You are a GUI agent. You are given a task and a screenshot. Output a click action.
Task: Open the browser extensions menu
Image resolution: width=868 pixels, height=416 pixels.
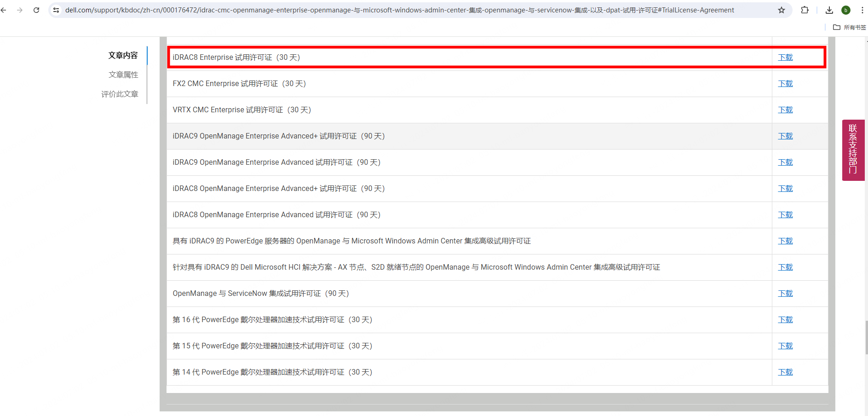(x=805, y=10)
